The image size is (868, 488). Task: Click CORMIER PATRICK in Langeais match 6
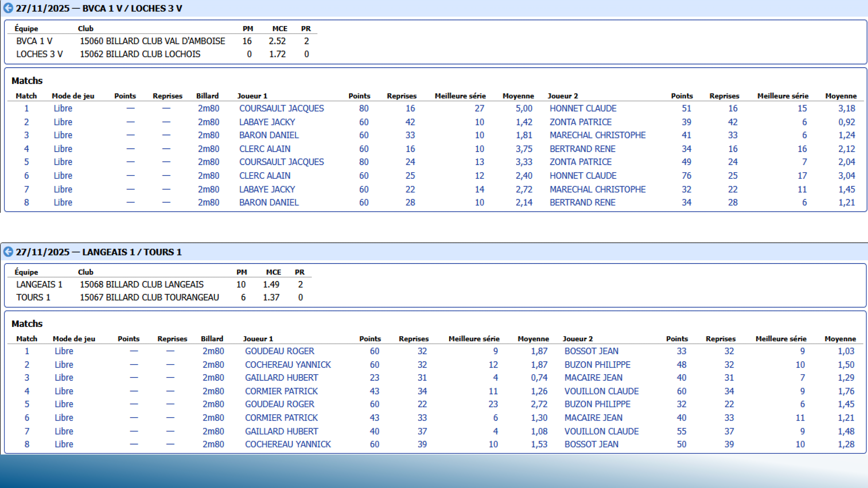tap(281, 418)
